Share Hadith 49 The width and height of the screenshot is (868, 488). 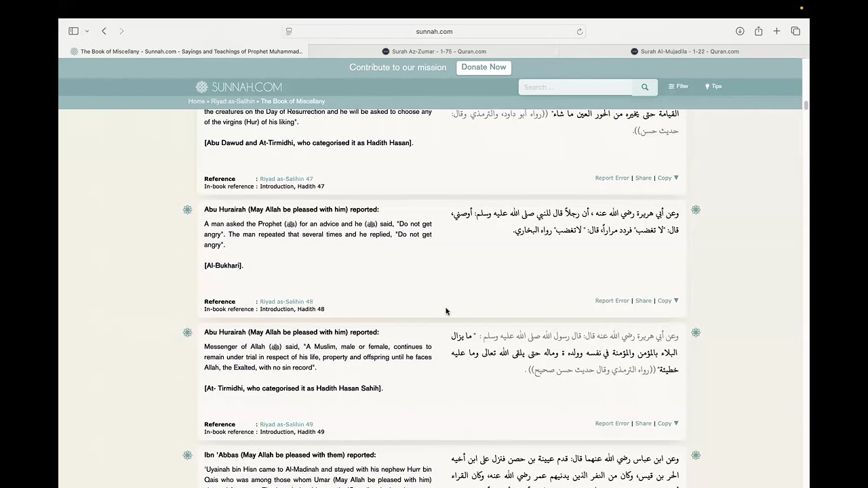click(x=644, y=424)
